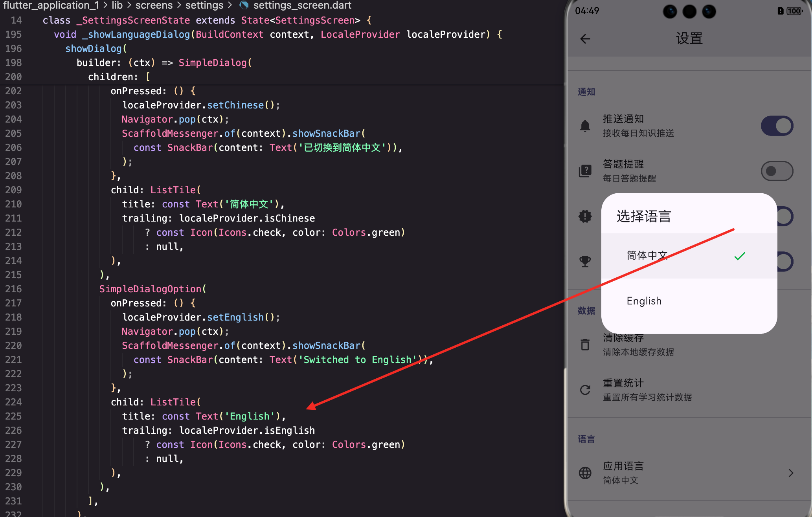Toggle the switch beside the trophy row

click(x=785, y=261)
